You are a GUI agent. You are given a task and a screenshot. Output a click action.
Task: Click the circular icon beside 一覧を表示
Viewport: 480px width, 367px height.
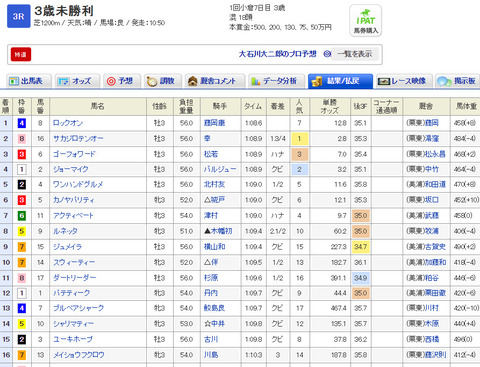pos(327,54)
